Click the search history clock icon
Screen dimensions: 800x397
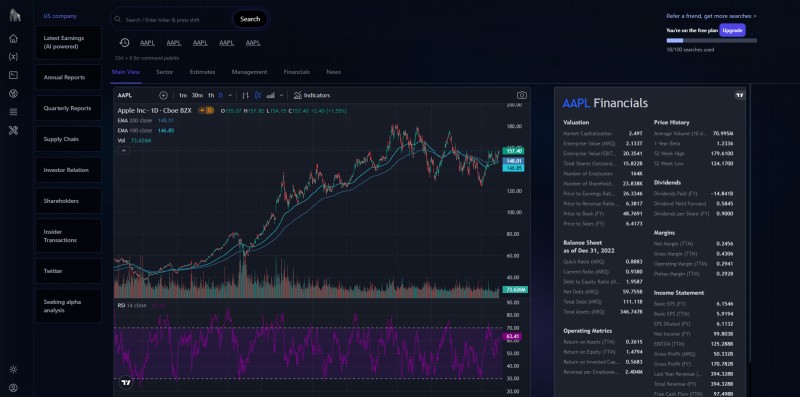124,43
